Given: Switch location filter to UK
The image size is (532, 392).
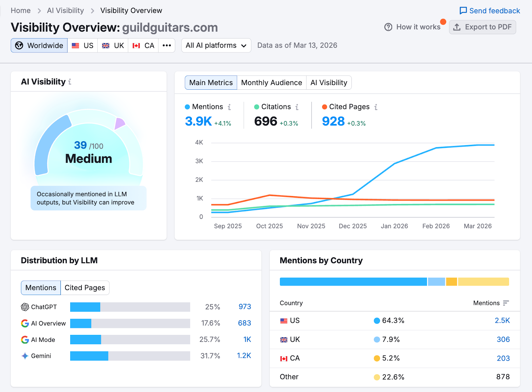Looking at the screenshot, I should pyautogui.click(x=113, y=45).
